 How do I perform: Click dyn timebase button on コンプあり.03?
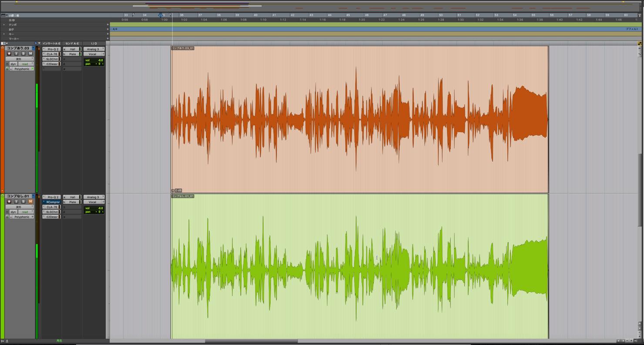coord(13,64)
